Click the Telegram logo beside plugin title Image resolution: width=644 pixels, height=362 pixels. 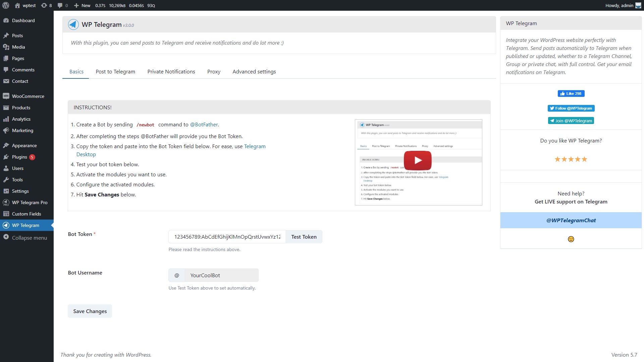tap(73, 24)
